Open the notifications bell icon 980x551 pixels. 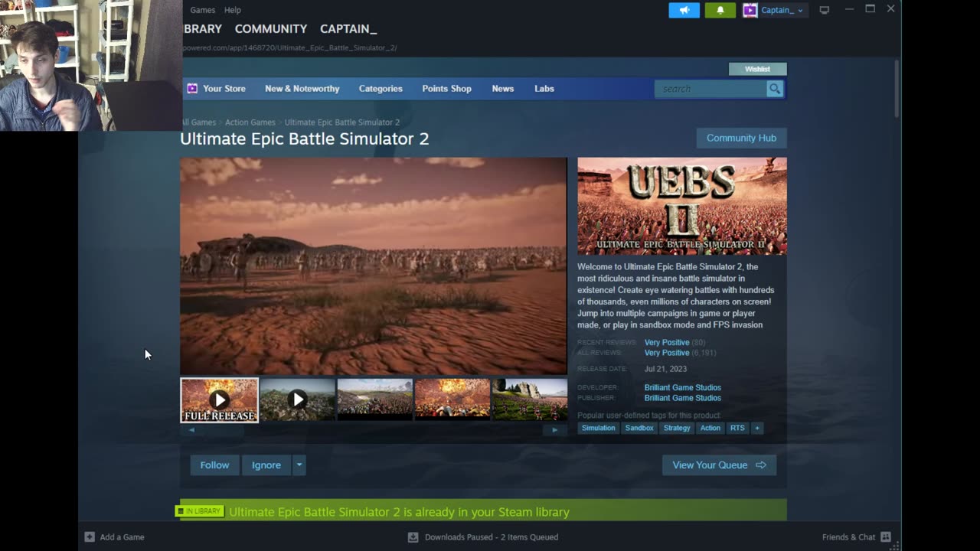(720, 10)
